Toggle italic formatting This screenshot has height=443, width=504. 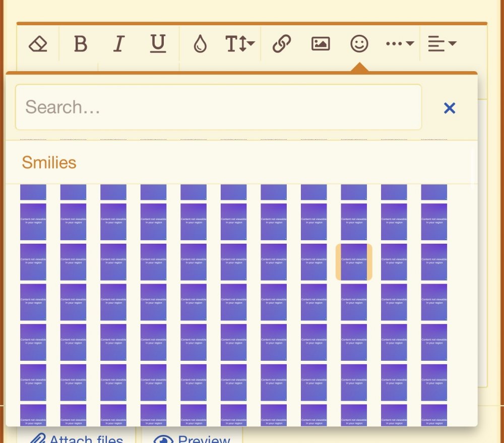(119, 43)
